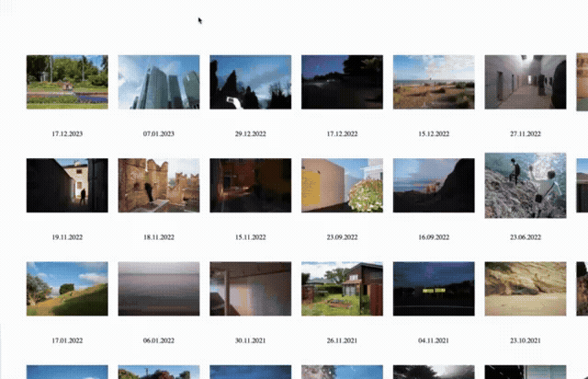
Task: Select the coastal rock photo dated 16.09.2022
Action: 434,185
